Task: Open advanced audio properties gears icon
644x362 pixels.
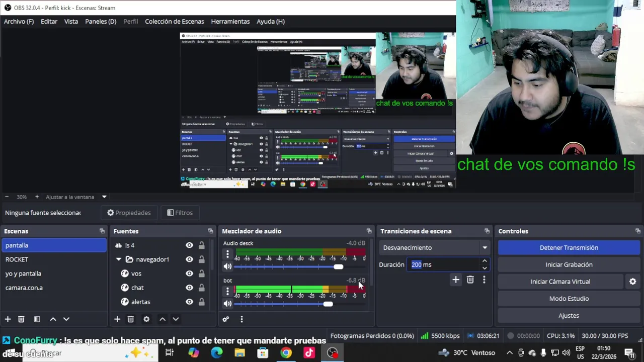Action: coord(226,319)
